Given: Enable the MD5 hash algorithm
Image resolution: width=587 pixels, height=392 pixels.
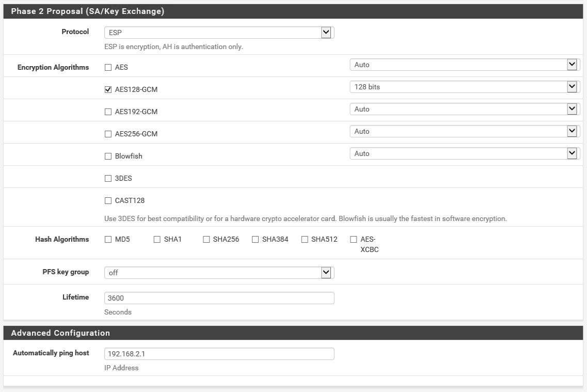Looking at the screenshot, I should 108,239.
